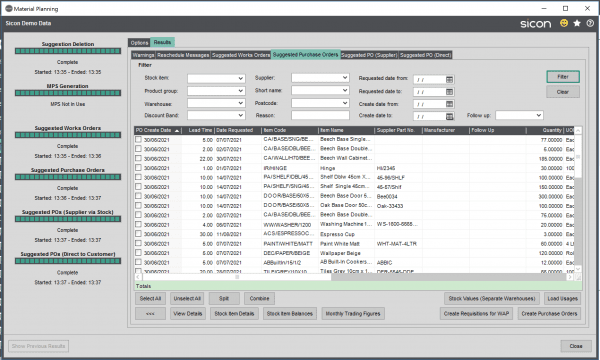Viewport: 600px width, 360px height.
Task: Open the Postcode dropdown
Action: (345, 103)
